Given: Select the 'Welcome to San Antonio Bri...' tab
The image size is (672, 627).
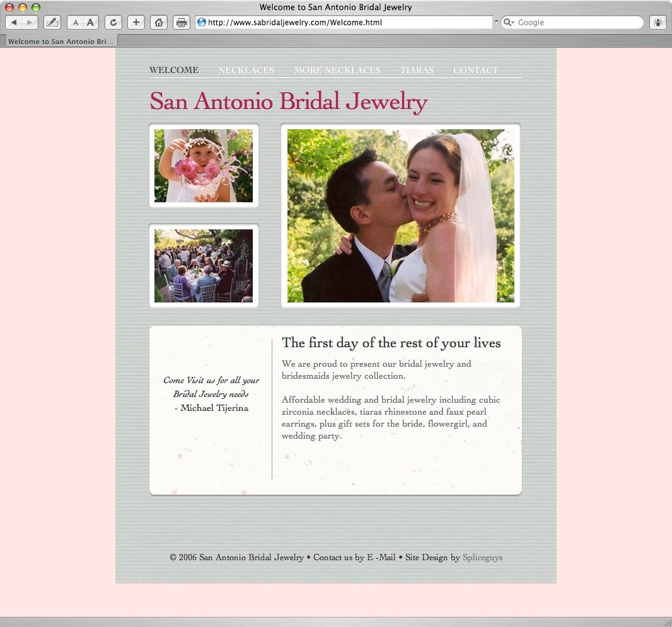Looking at the screenshot, I should coord(61,42).
